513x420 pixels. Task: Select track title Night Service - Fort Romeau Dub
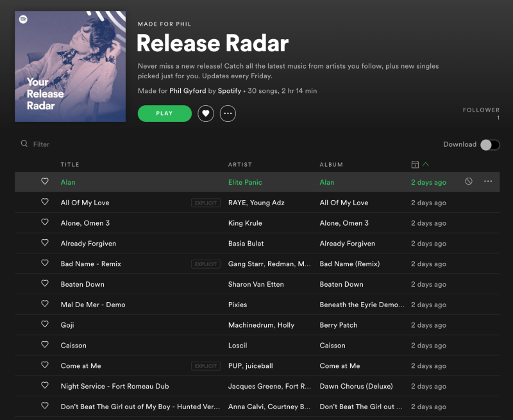point(115,386)
